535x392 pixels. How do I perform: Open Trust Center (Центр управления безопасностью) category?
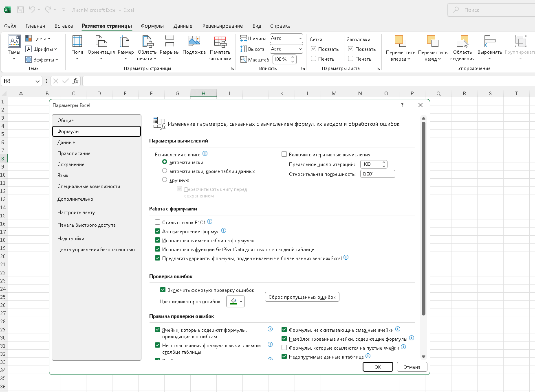pyautogui.click(x=97, y=250)
